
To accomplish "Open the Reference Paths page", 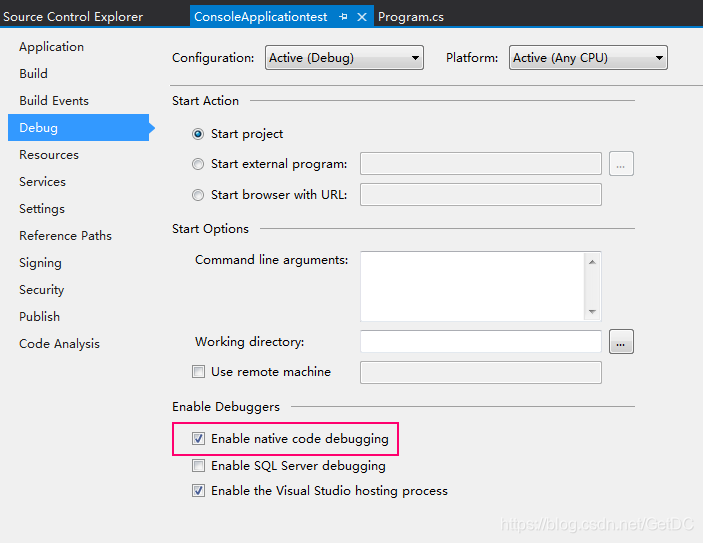I will tap(65, 235).
